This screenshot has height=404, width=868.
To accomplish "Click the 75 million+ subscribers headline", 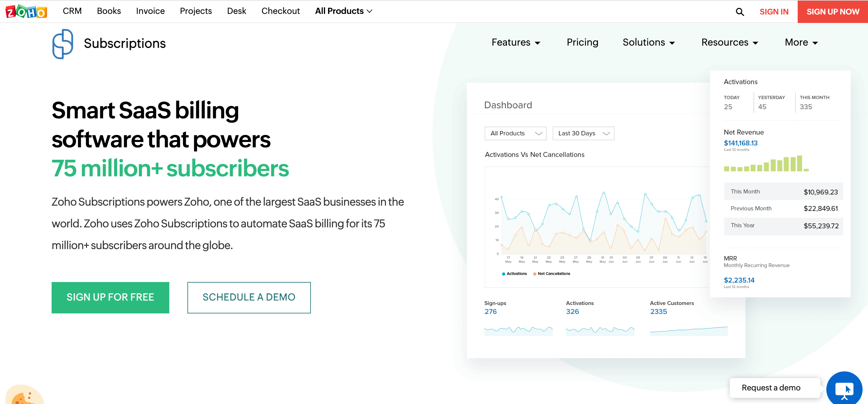I will pyautogui.click(x=170, y=168).
